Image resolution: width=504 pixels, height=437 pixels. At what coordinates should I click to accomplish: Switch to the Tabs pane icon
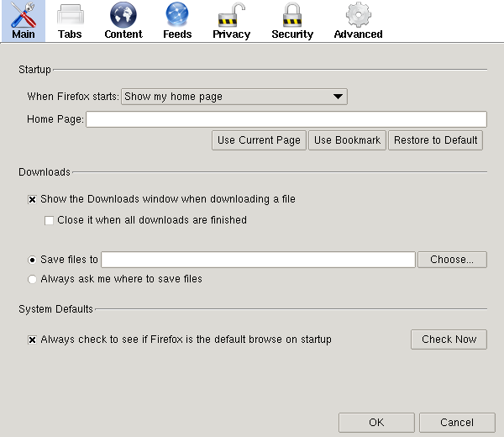point(70,20)
